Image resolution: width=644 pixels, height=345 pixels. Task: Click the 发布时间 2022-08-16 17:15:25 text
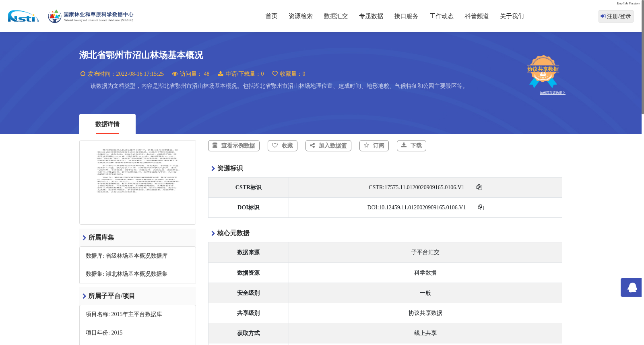[x=126, y=74]
